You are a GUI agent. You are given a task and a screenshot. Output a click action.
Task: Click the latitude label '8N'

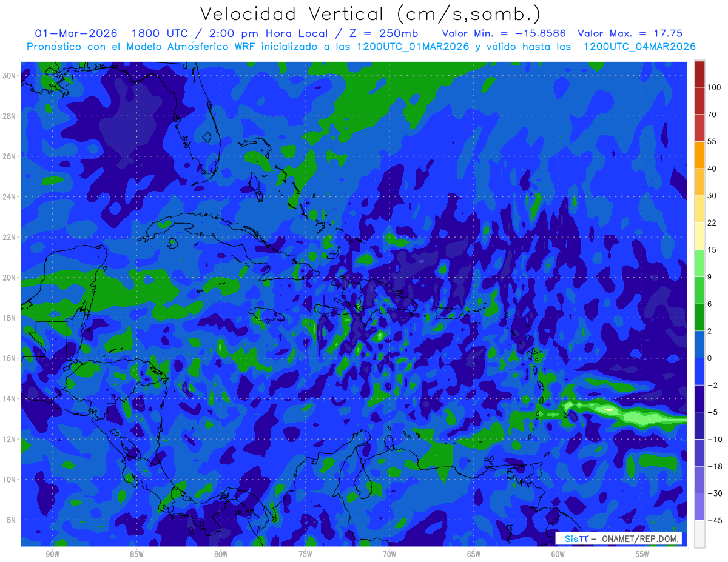[x=12, y=520]
